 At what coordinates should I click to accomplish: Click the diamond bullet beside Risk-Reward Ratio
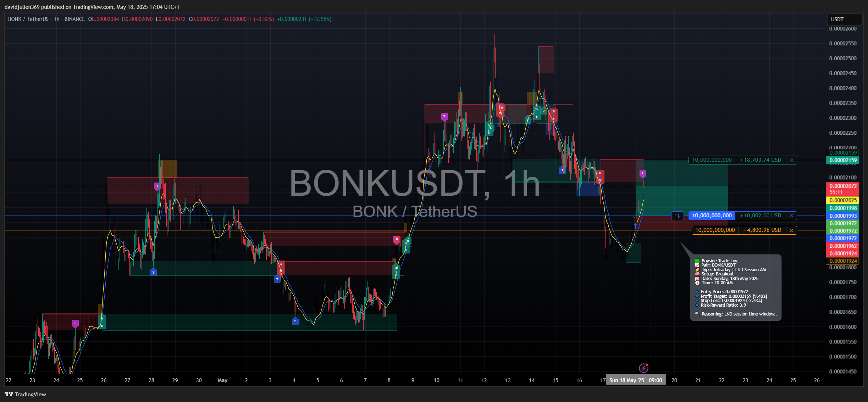697,305
